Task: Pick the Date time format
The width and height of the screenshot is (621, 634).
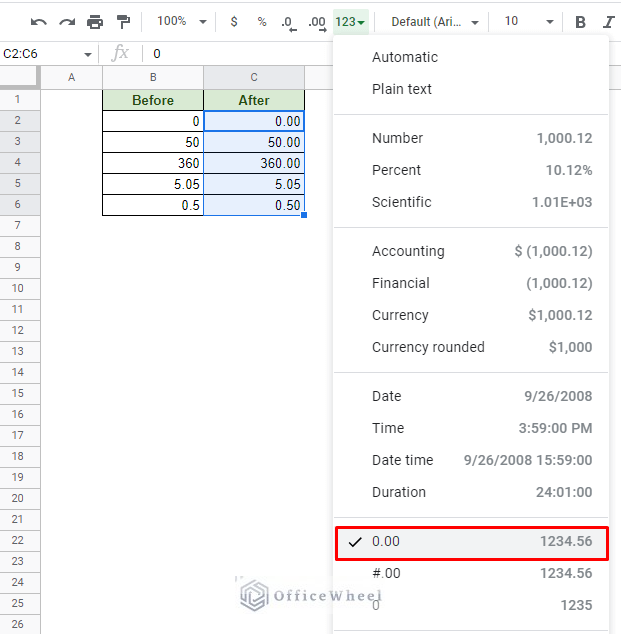Action: coord(403,460)
